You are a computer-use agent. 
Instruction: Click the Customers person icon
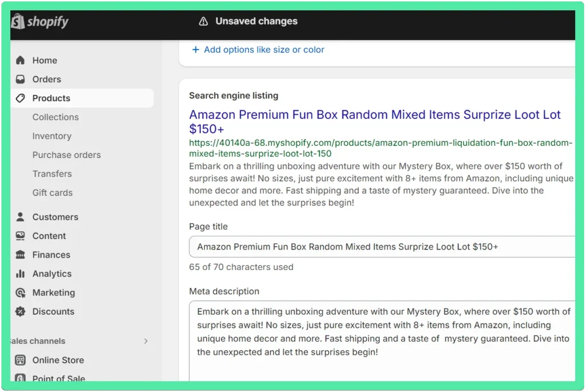point(20,217)
